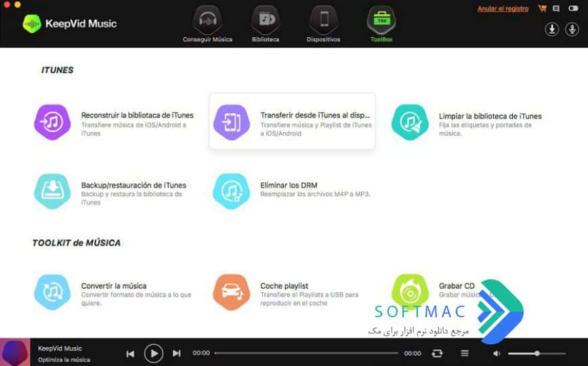
Task: Click Grabar CD title text
Action: (x=457, y=285)
